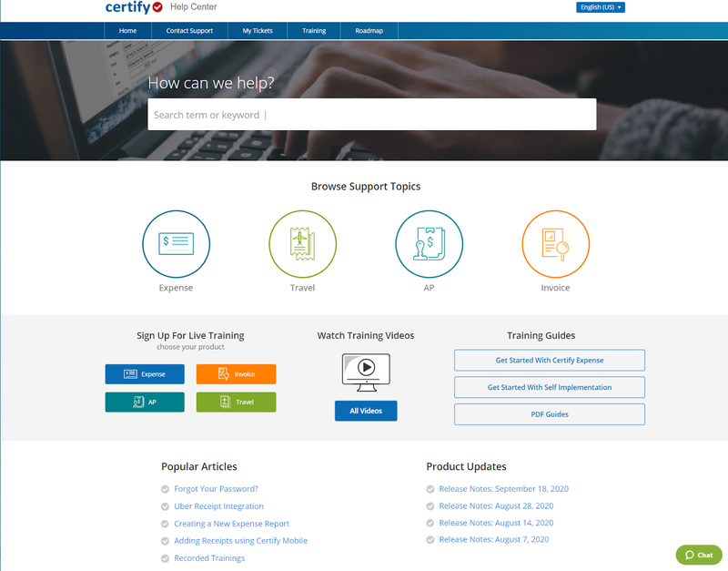
Task: Click the check icon beside Uber Receipt Integration
Action: click(x=165, y=506)
